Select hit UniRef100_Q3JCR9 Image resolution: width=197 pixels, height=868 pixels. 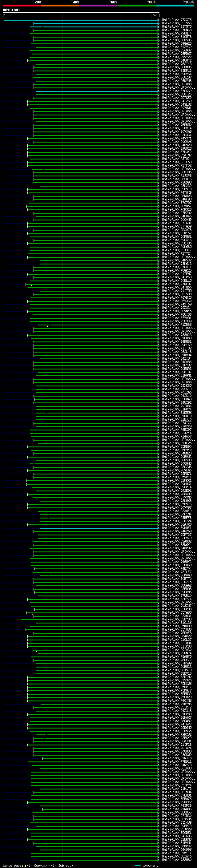(177, 829)
